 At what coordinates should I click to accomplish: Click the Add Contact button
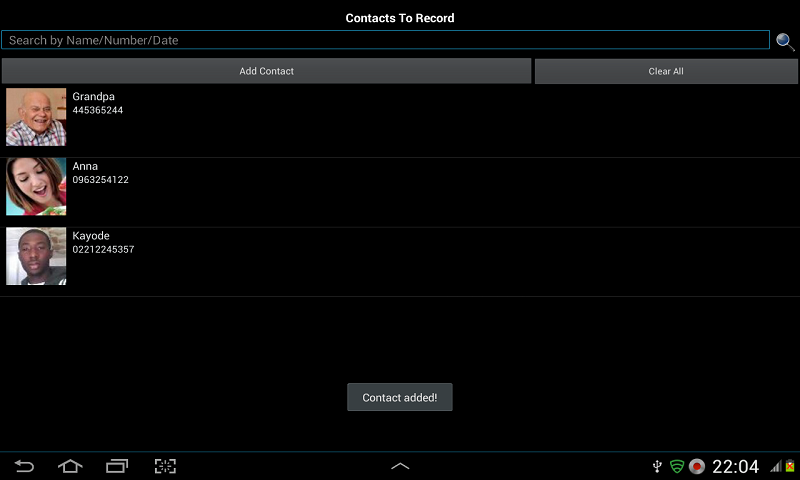click(x=266, y=71)
